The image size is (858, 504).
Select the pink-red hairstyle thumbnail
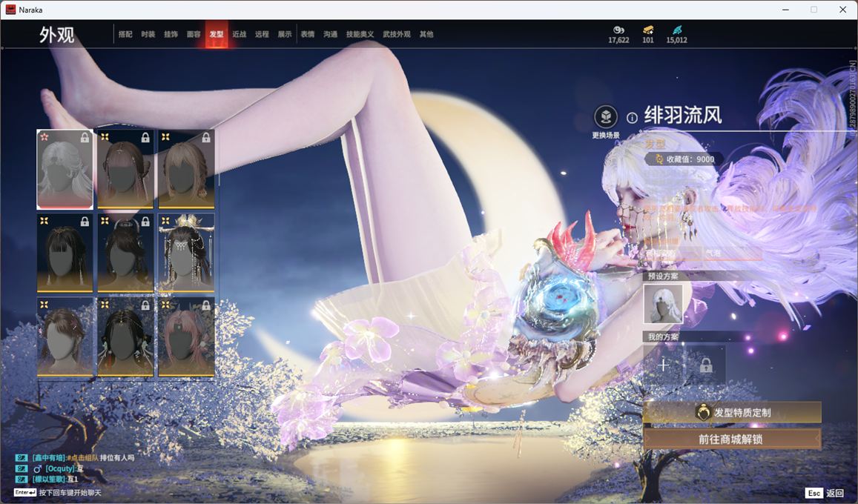click(x=186, y=337)
